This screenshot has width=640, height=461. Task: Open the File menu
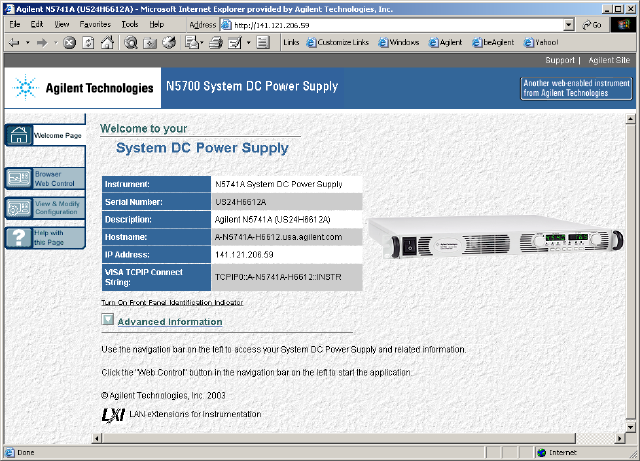pos(15,24)
